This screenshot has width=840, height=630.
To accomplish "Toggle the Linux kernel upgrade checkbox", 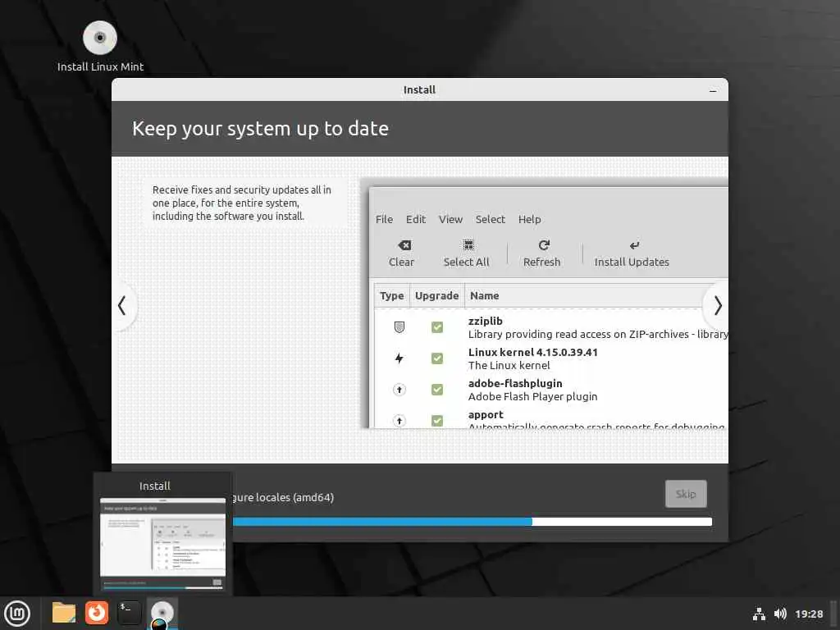I will pos(437,358).
